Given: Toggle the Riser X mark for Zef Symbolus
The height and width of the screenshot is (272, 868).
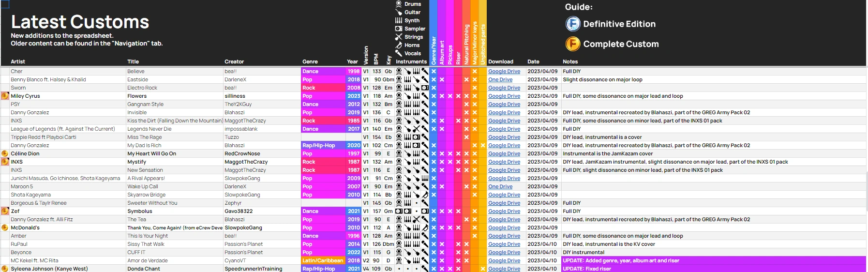Looking at the screenshot, I should point(458,211).
